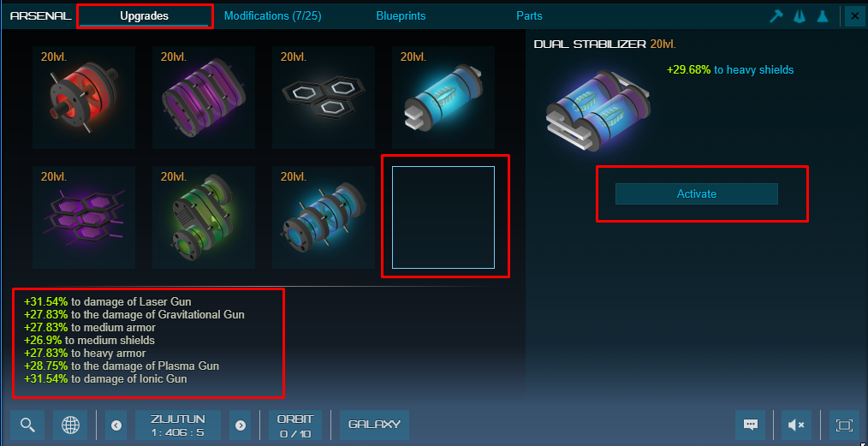Viewport: 868px width, 446px height.
Task: Switch to the Parts tab
Action: pos(529,16)
